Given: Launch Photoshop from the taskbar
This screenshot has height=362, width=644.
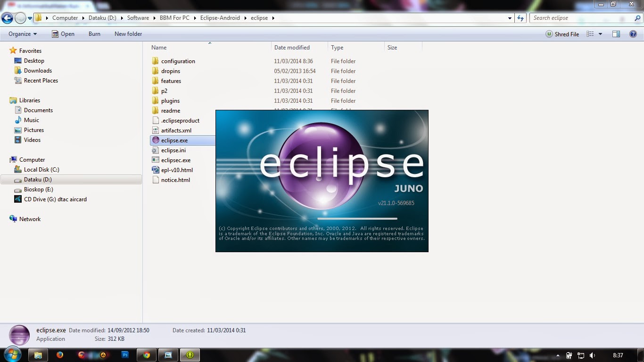Looking at the screenshot, I should click(124, 355).
